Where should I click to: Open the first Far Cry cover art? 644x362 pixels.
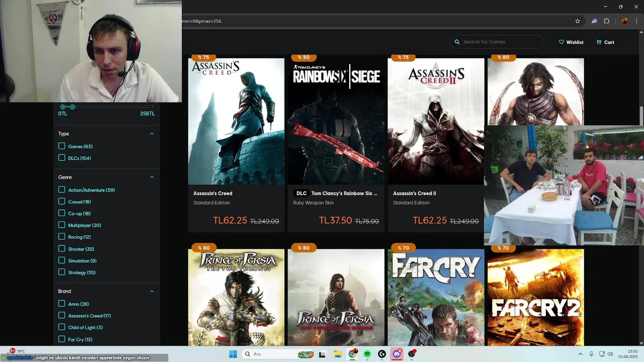[x=436, y=297]
